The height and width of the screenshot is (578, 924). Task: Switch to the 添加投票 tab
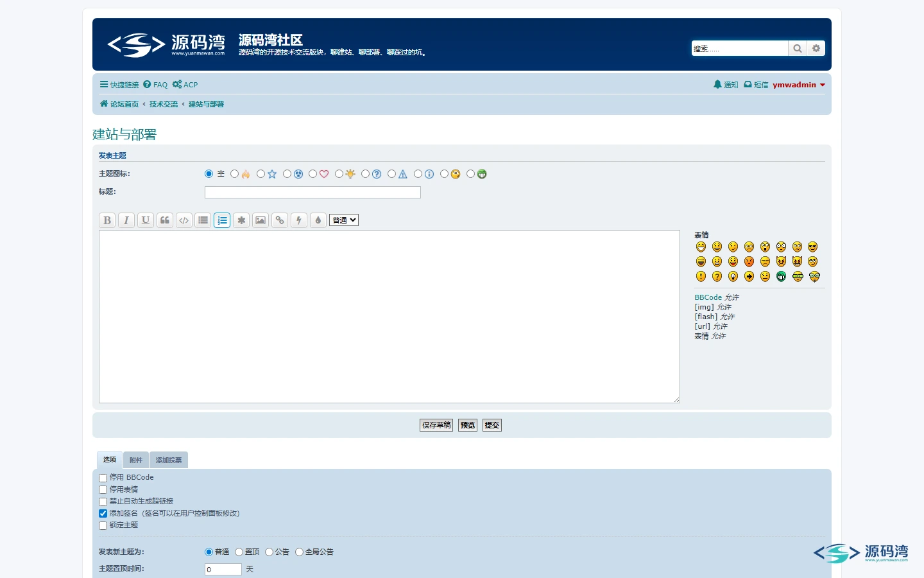tap(169, 460)
